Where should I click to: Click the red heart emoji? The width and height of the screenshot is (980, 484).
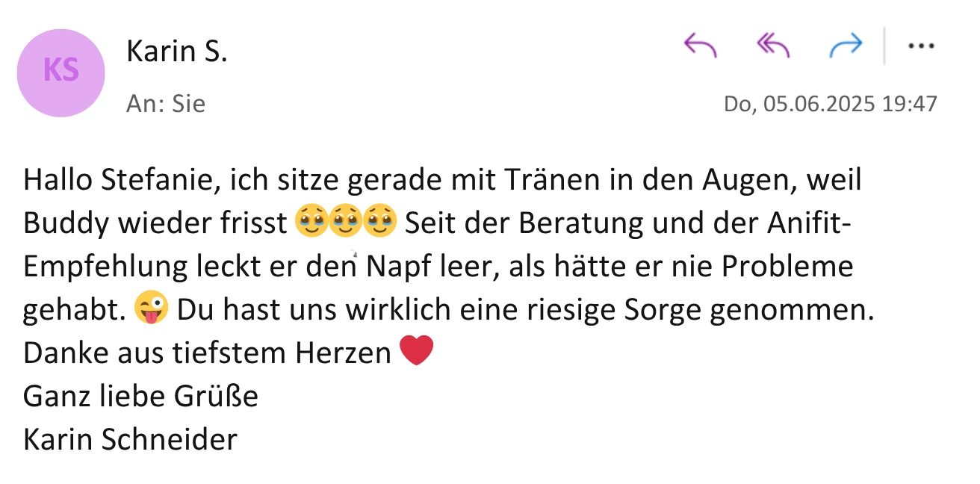point(417,352)
